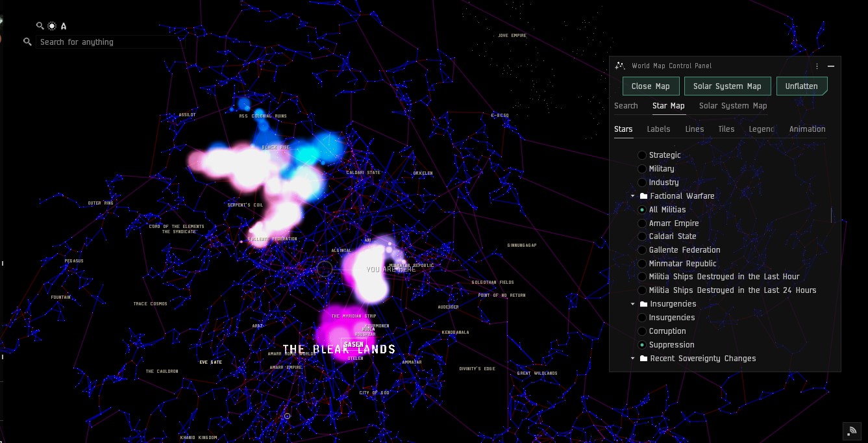The width and height of the screenshot is (868, 443).
Task: Click the Recent Sovereignty Changes folder icon
Action: tap(643, 359)
